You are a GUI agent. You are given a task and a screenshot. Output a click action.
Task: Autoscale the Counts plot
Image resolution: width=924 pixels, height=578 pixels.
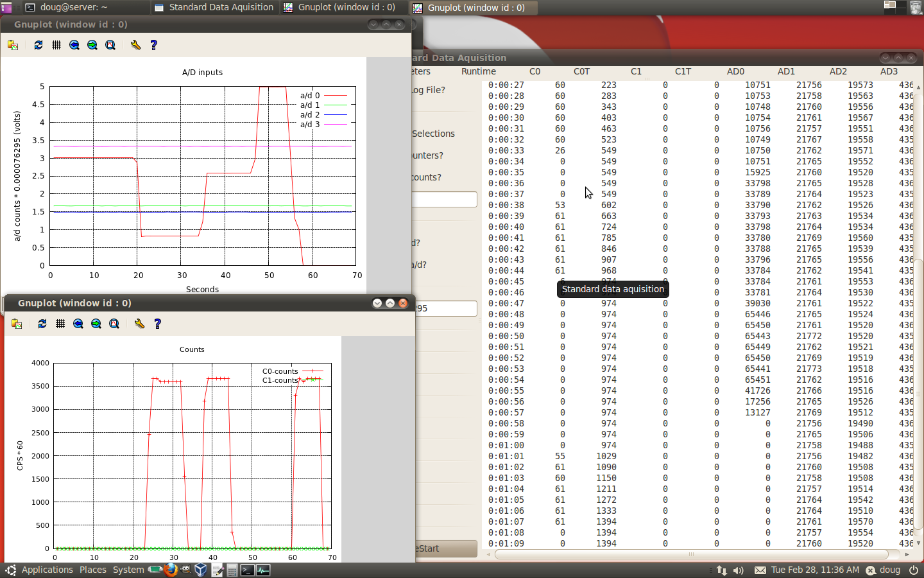[x=114, y=324]
